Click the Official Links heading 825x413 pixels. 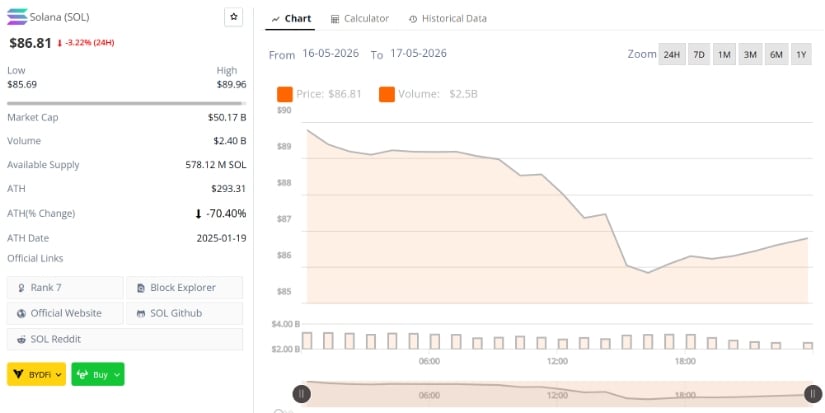[x=35, y=258]
